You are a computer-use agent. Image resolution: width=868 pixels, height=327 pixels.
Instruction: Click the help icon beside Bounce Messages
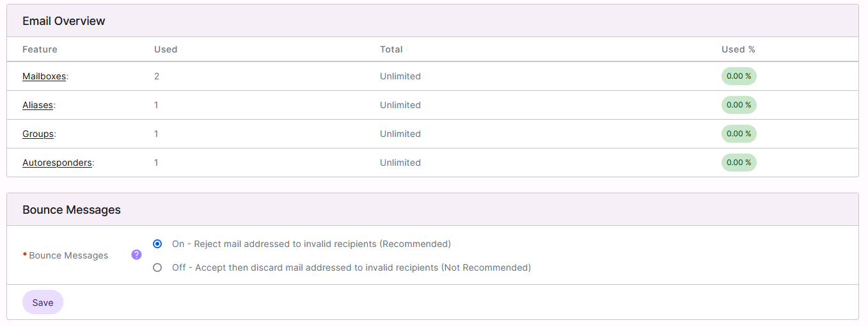tap(136, 255)
